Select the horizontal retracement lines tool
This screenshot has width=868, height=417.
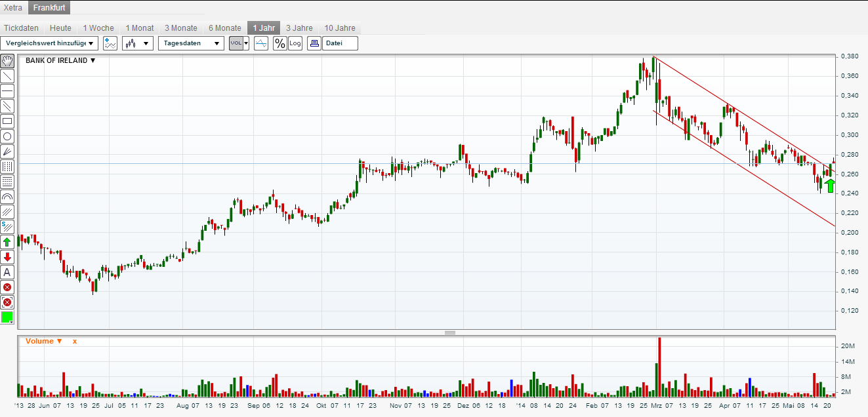pyautogui.click(x=7, y=182)
